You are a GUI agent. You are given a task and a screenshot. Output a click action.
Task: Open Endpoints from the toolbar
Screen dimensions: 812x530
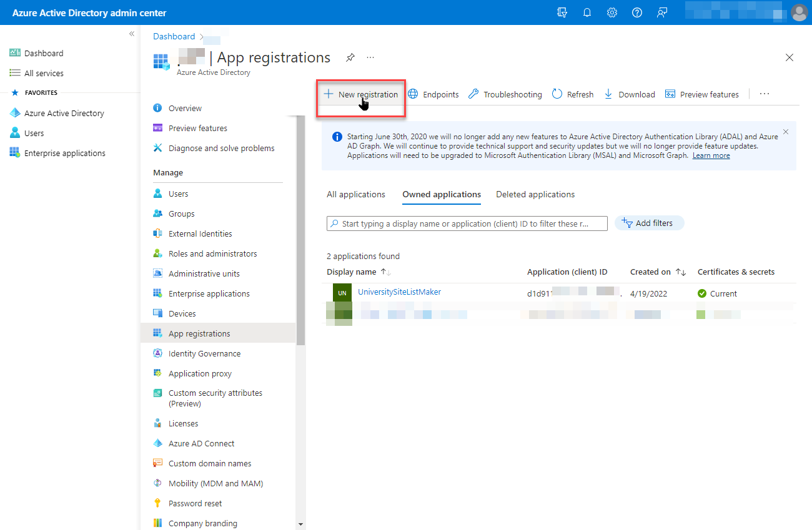433,95
